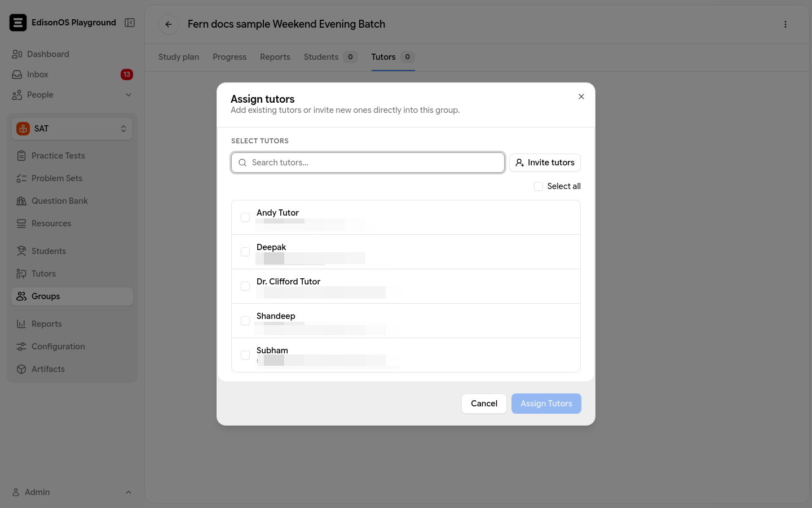The height and width of the screenshot is (508, 812).
Task: Go back using the arrow button
Action: 168,24
